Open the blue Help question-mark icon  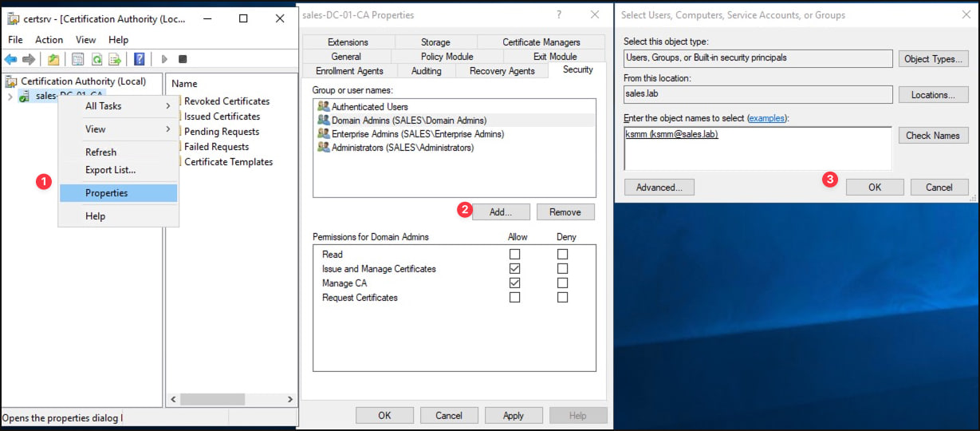tap(140, 59)
